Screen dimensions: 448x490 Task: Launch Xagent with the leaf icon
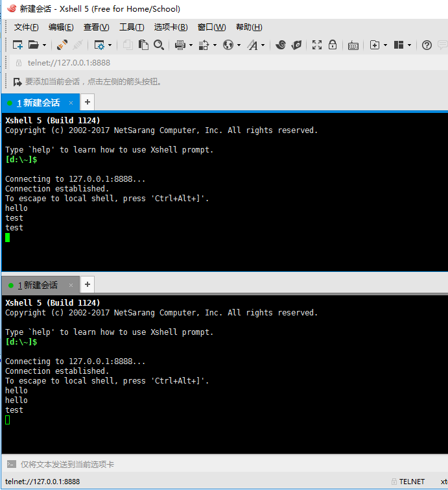pyautogui.click(x=296, y=45)
